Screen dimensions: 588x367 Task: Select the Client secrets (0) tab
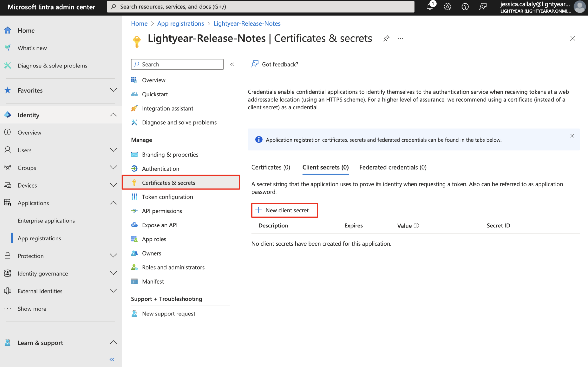tap(325, 167)
